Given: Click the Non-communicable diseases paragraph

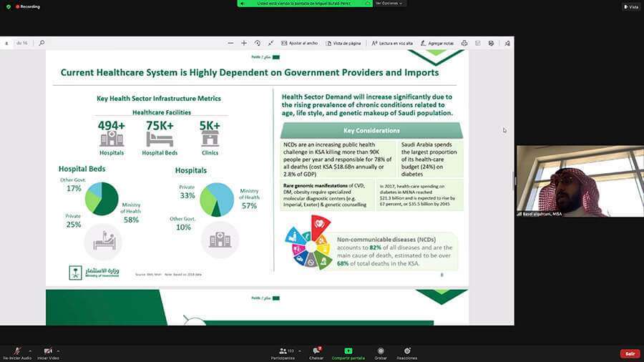Looking at the screenshot, I should (394, 251).
